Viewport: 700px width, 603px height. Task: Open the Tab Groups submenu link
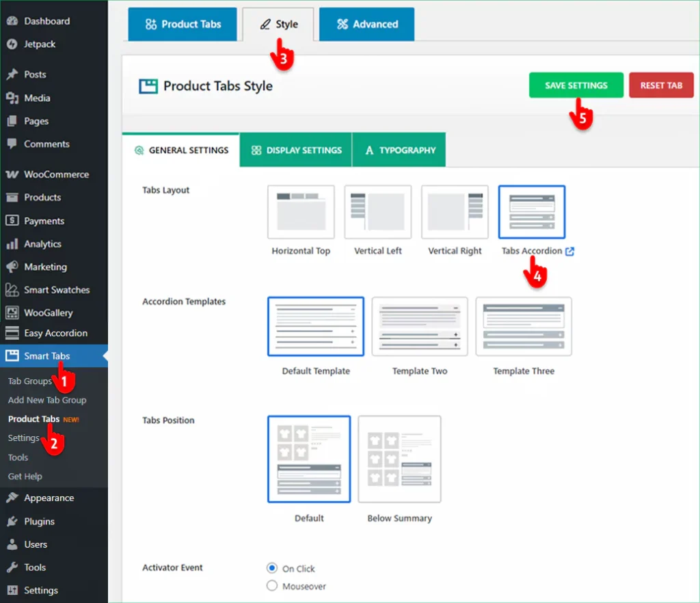tap(30, 381)
